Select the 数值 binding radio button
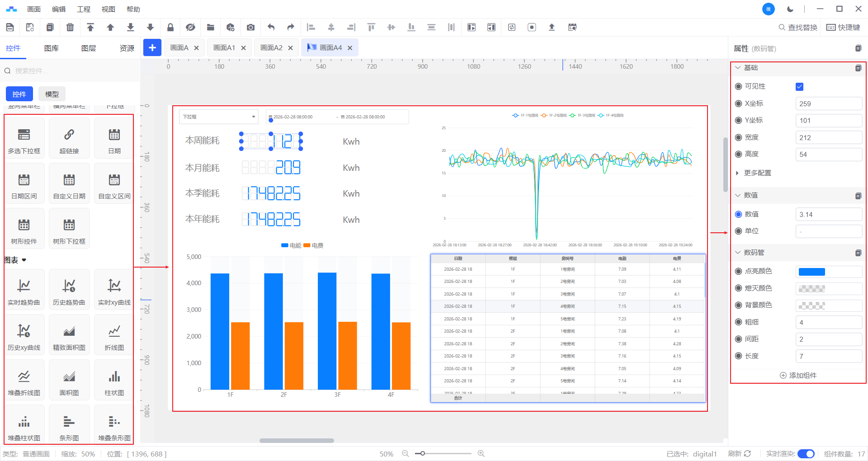The height and width of the screenshot is (461, 868). 739,214
